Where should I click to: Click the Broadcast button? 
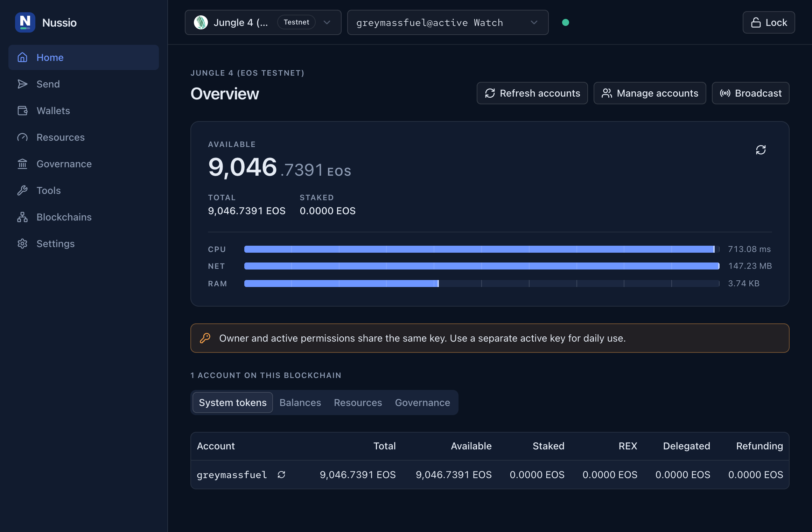[751, 93]
